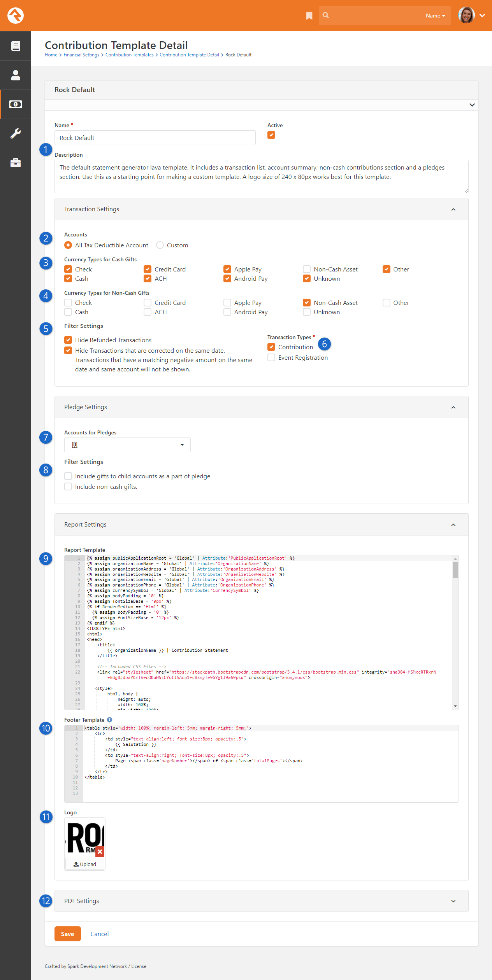Open the Admin Tools wrench sidebar icon
Image resolution: width=492 pixels, height=980 pixels.
16,133
